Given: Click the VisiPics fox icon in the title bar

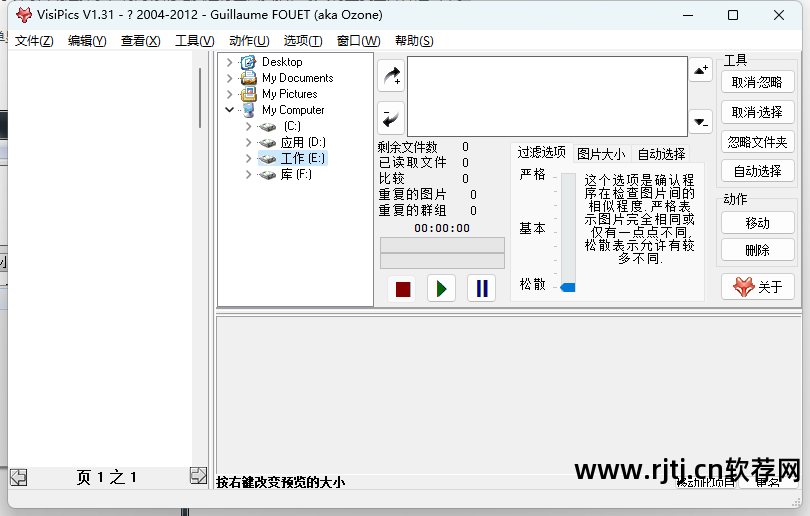Looking at the screenshot, I should (24, 15).
